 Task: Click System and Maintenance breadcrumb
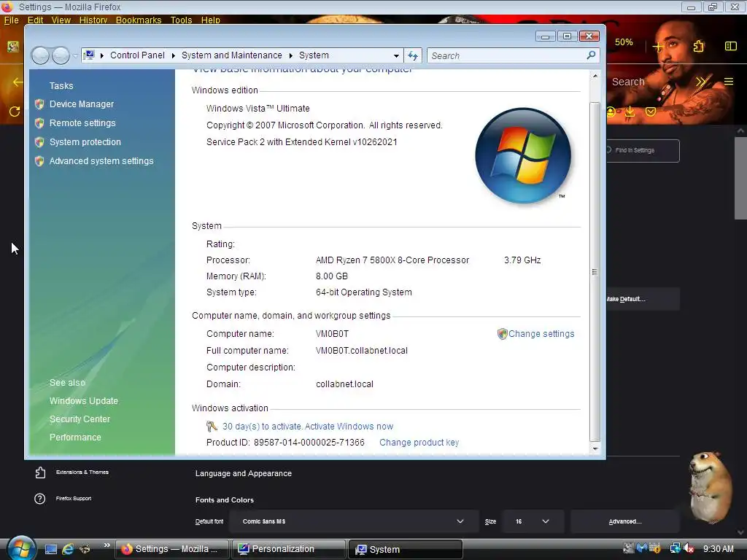tap(231, 55)
